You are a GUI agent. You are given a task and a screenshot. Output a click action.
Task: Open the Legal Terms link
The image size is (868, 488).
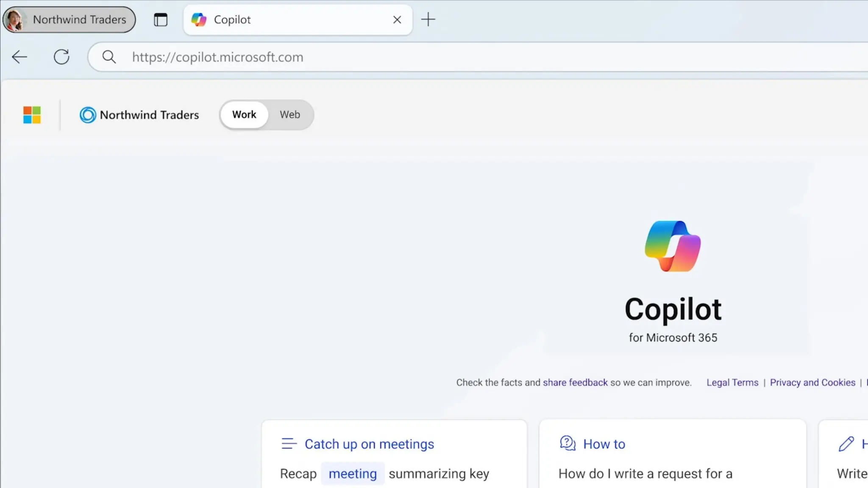pos(732,383)
